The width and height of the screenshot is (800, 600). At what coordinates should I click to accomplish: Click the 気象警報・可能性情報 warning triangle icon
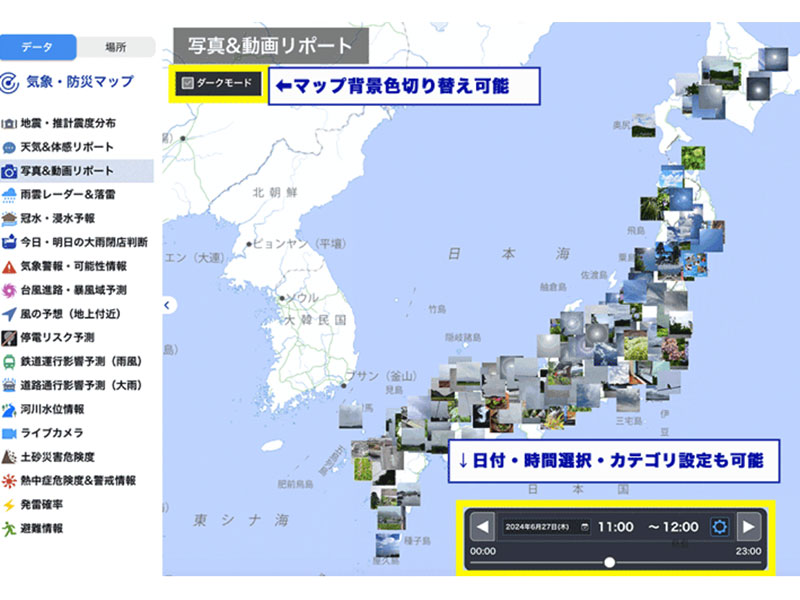(x=9, y=267)
